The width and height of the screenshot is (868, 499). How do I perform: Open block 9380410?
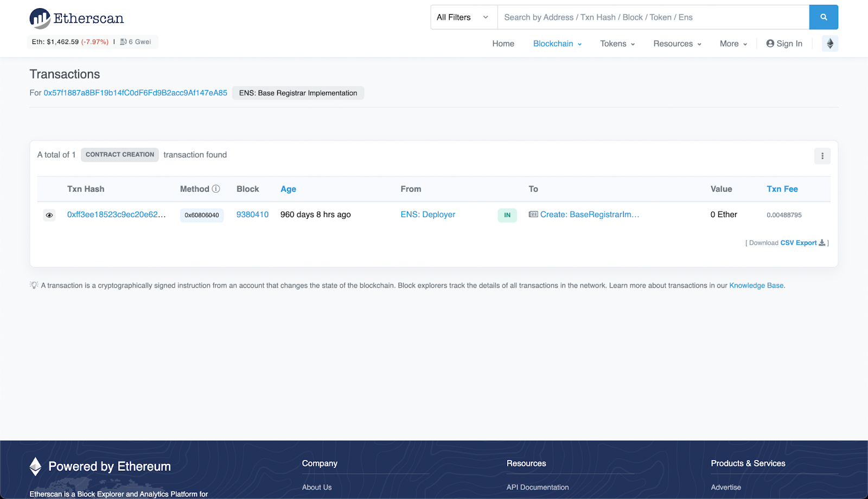point(252,214)
